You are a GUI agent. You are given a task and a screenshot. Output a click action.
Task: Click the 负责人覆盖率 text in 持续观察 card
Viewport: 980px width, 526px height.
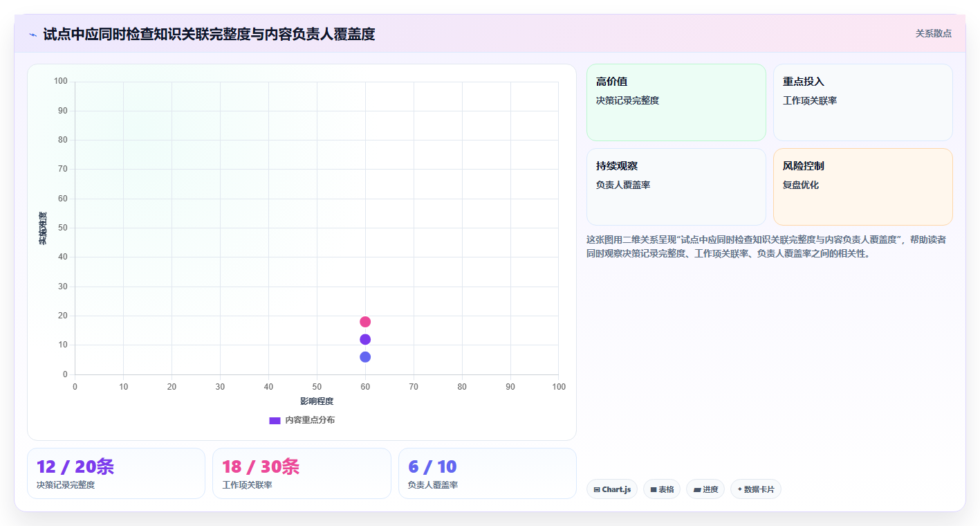tap(623, 185)
